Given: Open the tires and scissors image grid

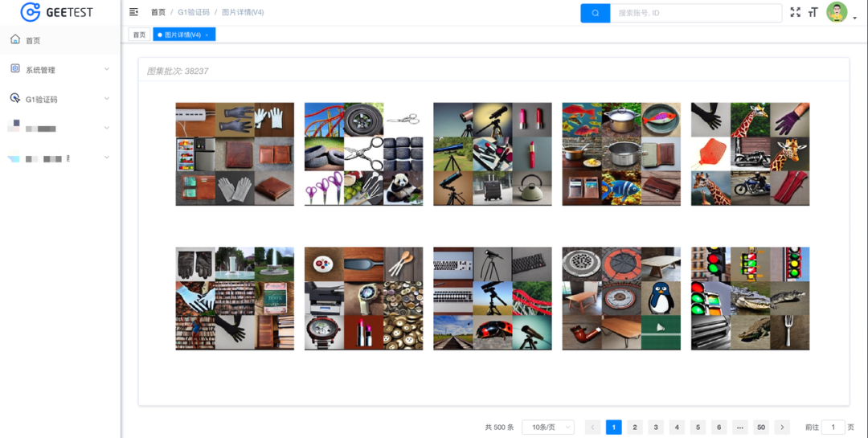Looking at the screenshot, I should tap(364, 154).
